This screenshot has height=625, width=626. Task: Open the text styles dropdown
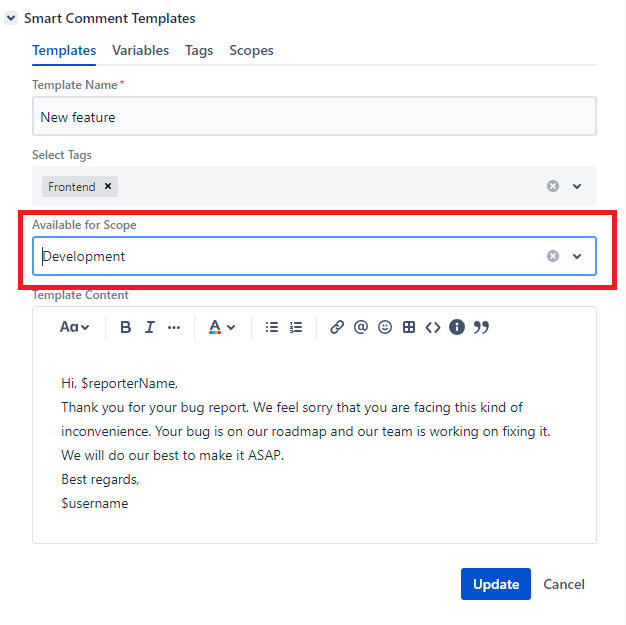(x=74, y=327)
